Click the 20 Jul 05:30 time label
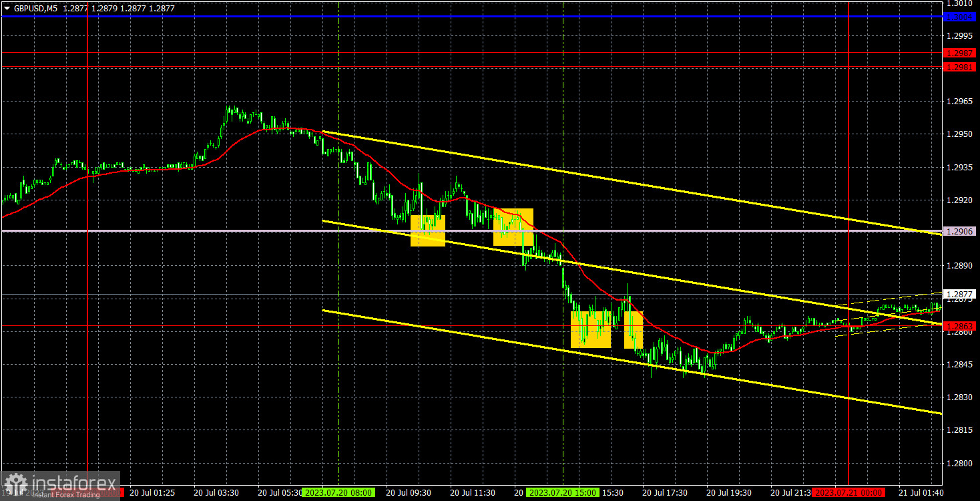Viewport: 980px width, 501px height. (280, 493)
